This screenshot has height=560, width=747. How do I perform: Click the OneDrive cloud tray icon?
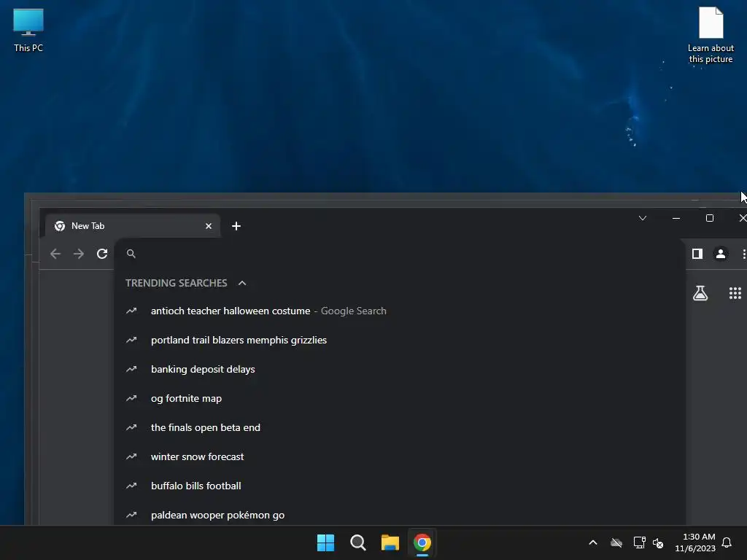click(616, 542)
